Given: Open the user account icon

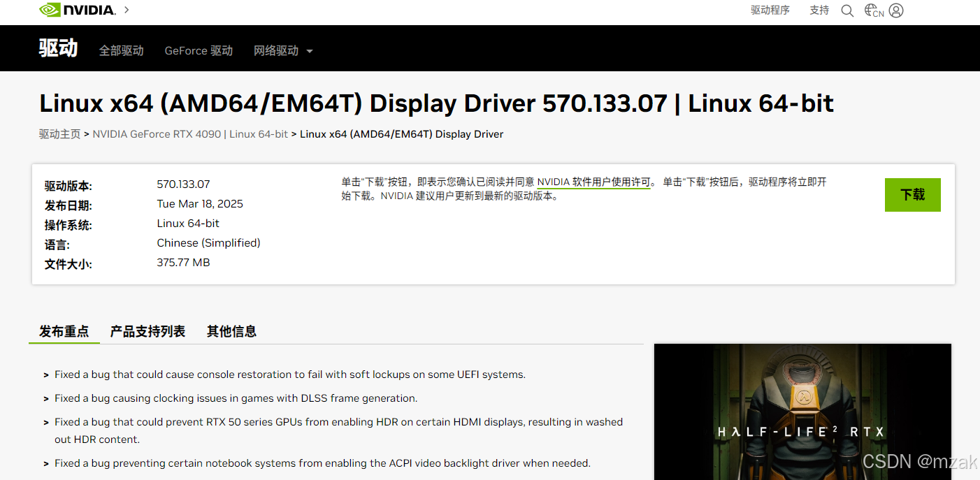Looking at the screenshot, I should (896, 10).
